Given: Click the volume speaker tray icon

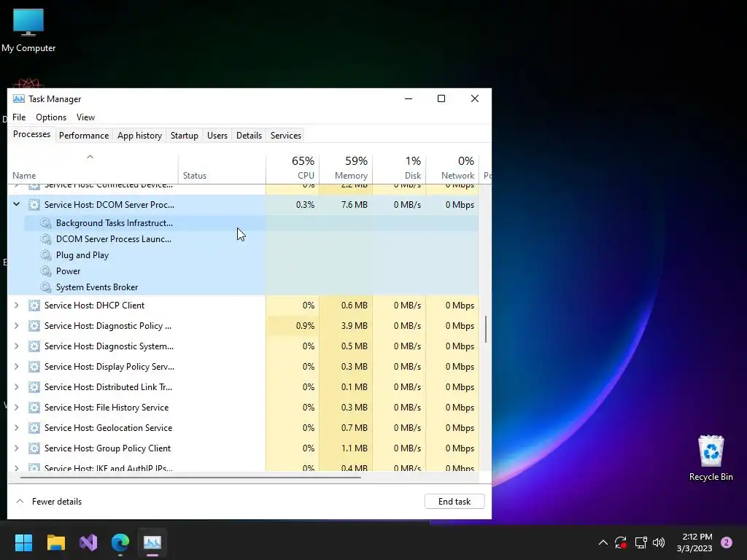Looking at the screenshot, I should point(659,542).
